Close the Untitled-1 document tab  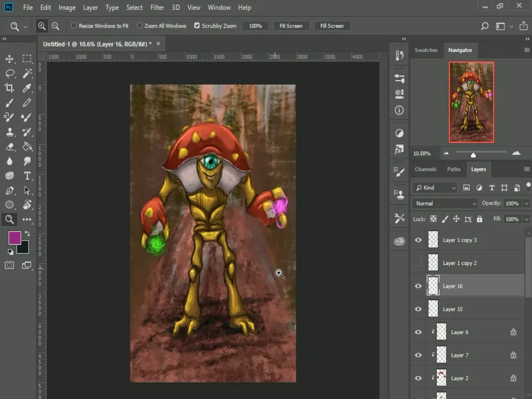coord(158,44)
